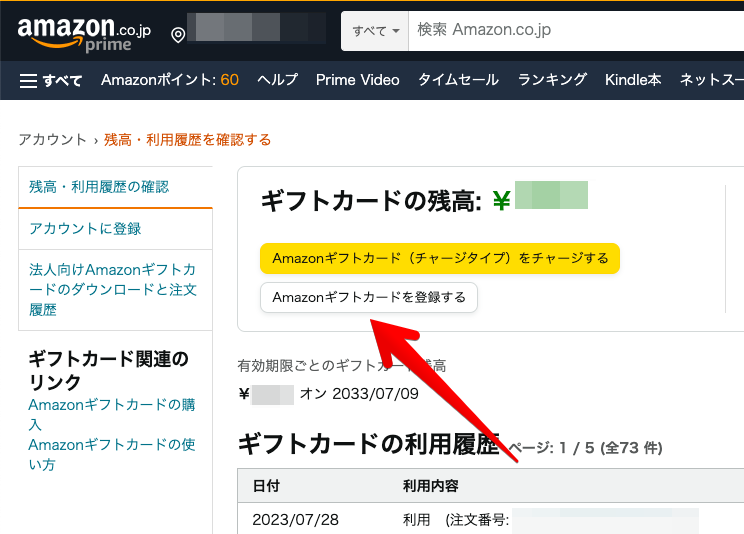Go to Prime Video
This screenshot has width=744, height=534.
358,80
